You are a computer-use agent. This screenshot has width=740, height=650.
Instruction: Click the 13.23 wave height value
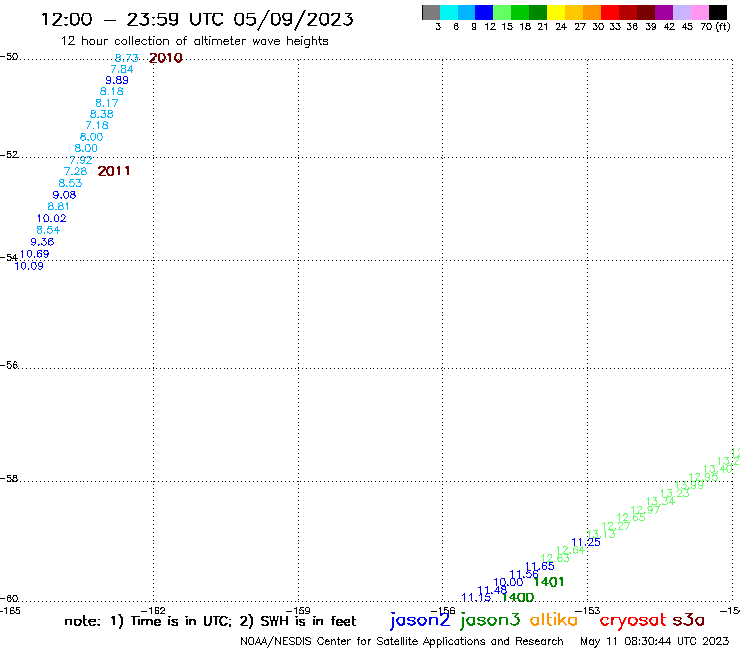[675, 493]
